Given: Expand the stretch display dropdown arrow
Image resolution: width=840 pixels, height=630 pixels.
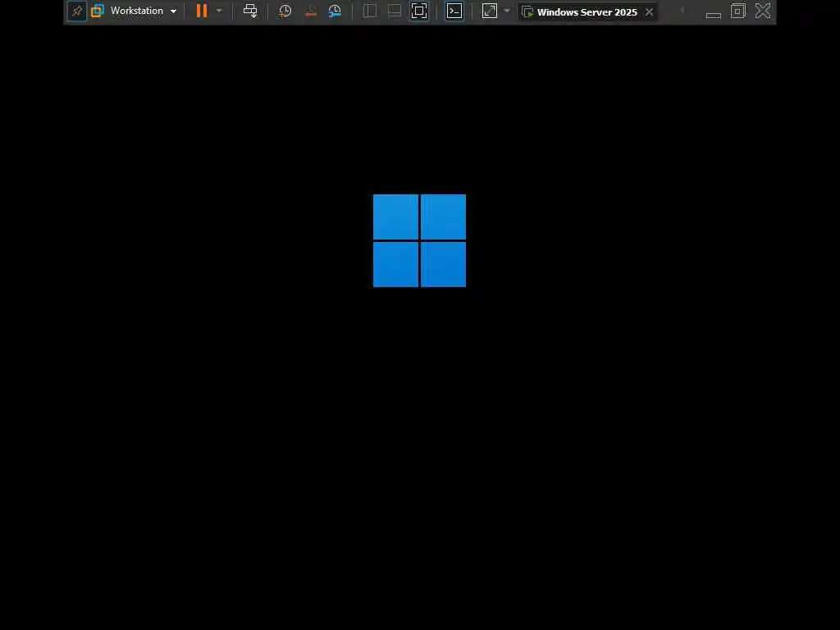Looking at the screenshot, I should pyautogui.click(x=507, y=11).
